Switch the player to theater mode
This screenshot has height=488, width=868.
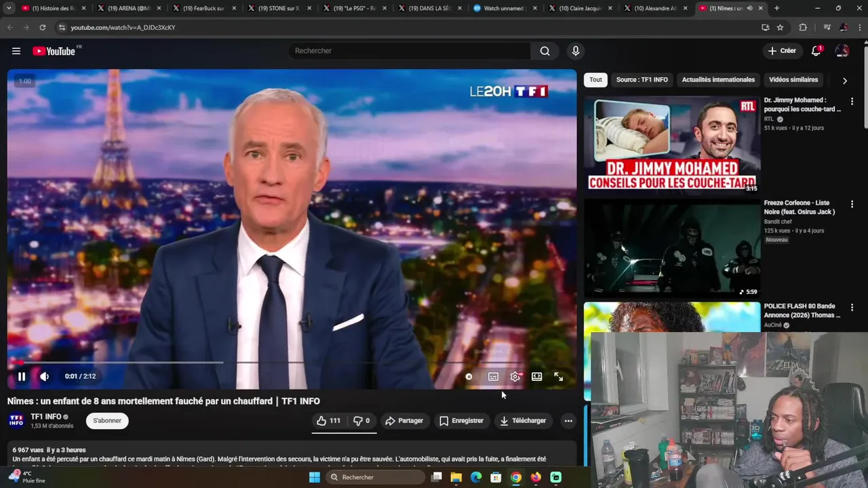[536, 377]
